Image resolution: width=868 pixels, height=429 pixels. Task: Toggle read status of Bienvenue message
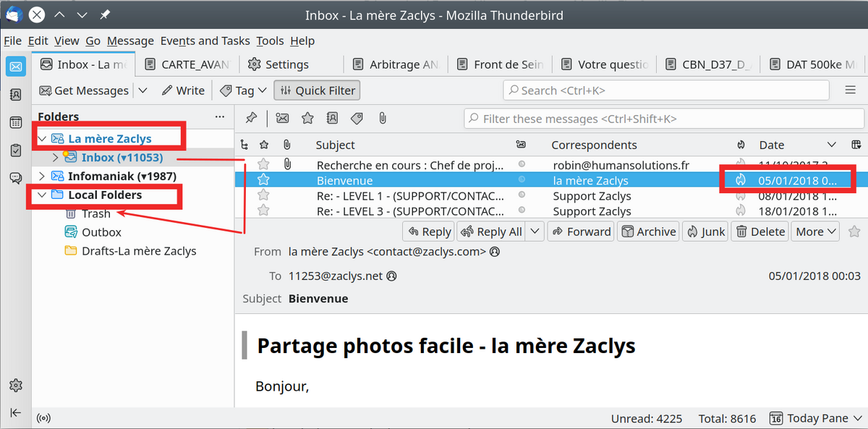point(521,180)
